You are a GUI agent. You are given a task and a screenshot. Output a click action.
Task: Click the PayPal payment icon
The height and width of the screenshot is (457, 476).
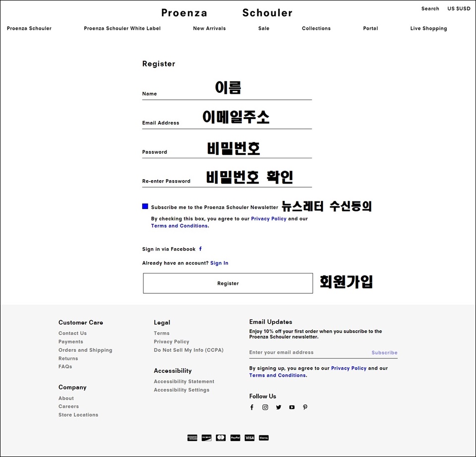(235, 438)
